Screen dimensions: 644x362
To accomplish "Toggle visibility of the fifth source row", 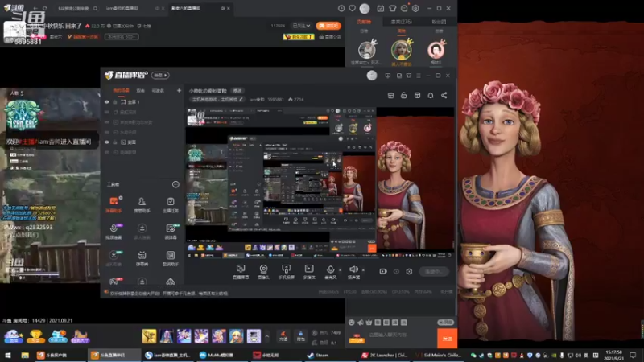I will coord(107,142).
